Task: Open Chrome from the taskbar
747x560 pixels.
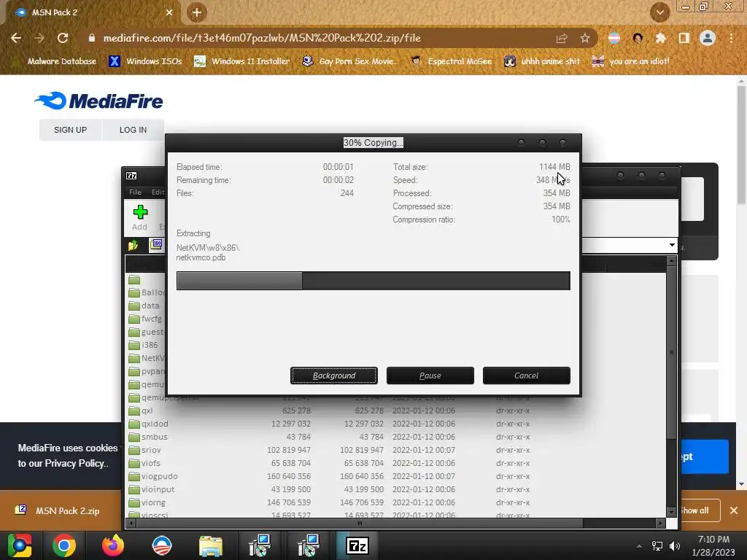Action: (x=64, y=545)
